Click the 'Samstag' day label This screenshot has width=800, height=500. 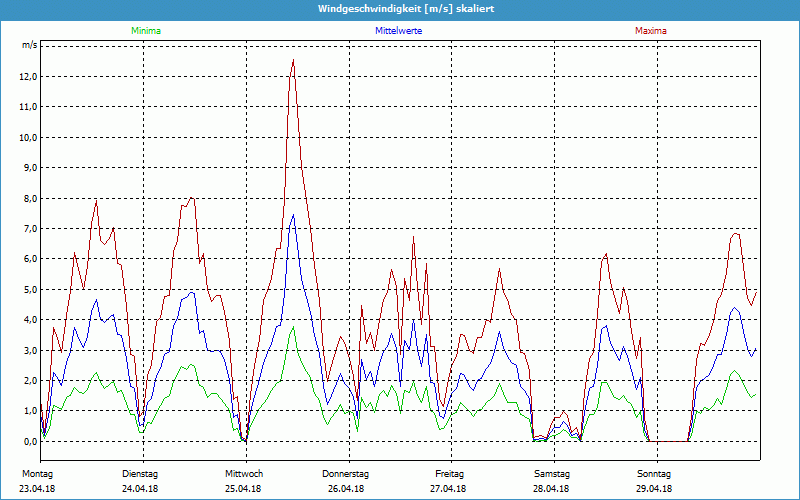tap(552, 474)
